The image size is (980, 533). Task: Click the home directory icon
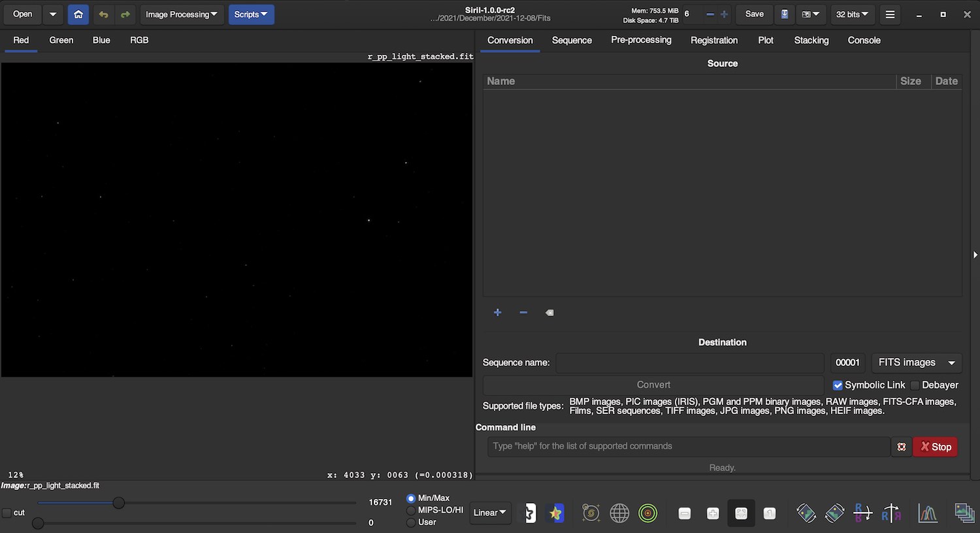point(78,14)
